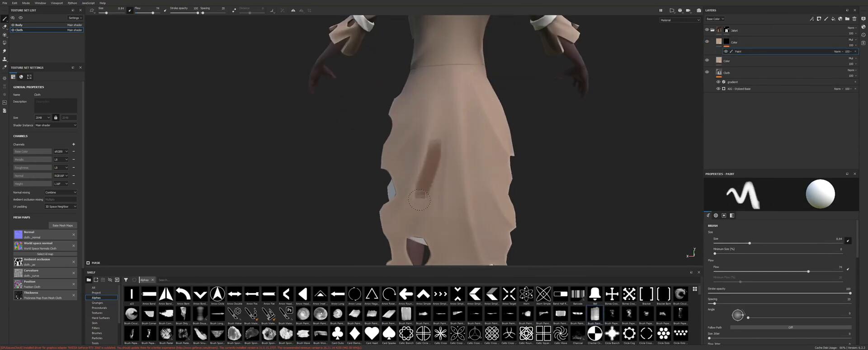Click the shelf filter funnel icon
This screenshot has width=868, height=350.
[126, 280]
